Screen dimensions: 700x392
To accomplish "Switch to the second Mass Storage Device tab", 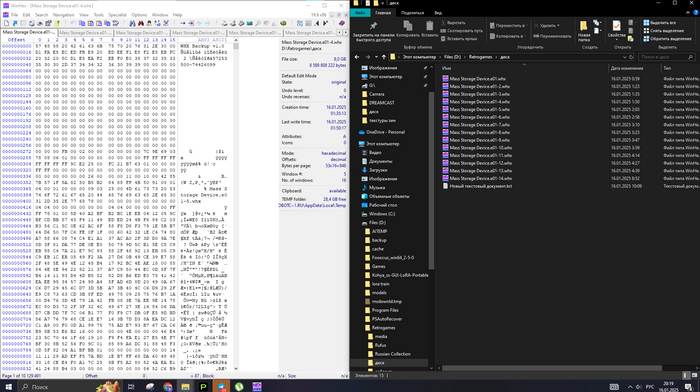I will (85, 33).
